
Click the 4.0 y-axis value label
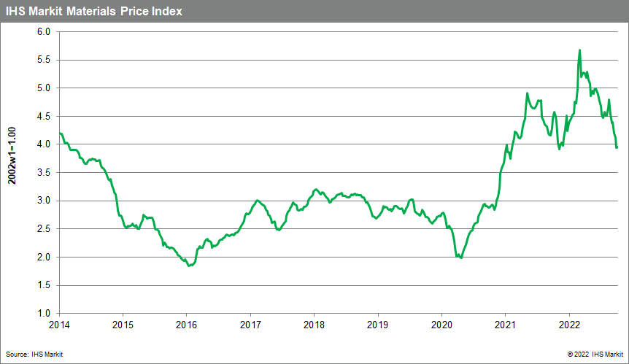click(43, 144)
